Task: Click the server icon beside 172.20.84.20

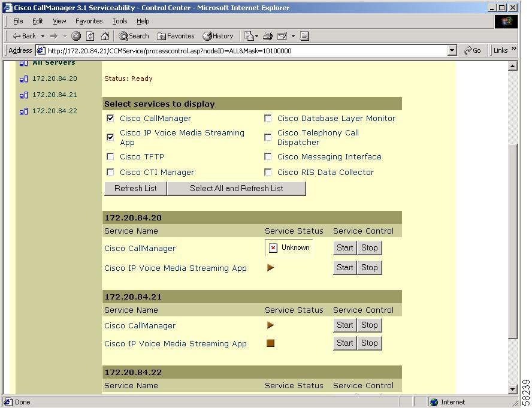Action: (23, 79)
